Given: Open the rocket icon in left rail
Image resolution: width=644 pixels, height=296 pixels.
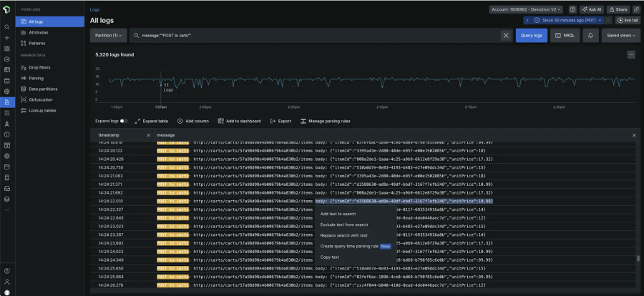Looking at the screenshot, I should 7,124.
